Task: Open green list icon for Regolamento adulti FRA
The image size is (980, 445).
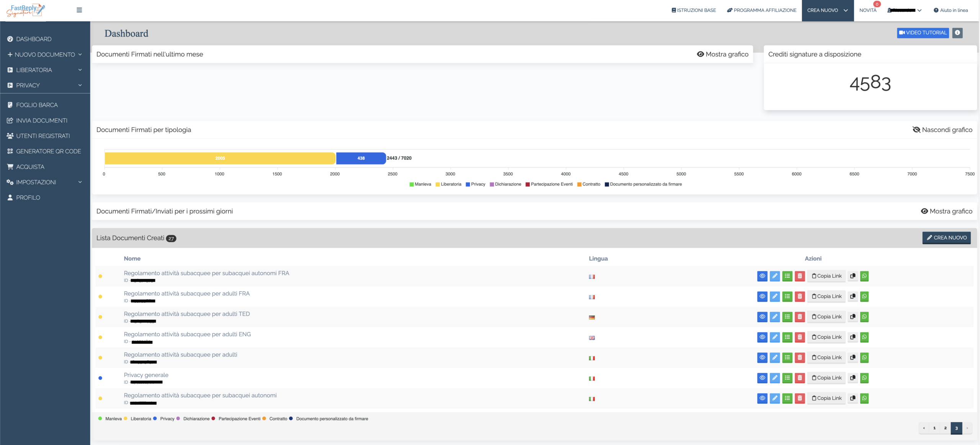Action: click(x=787, y=296)
